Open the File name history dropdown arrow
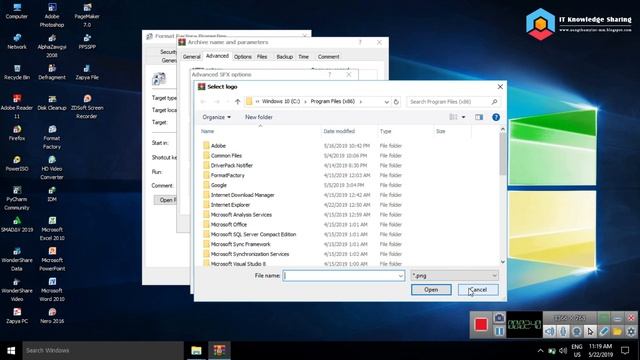The height and width of the screenshot is (360, 640). [x=400, y=276]
